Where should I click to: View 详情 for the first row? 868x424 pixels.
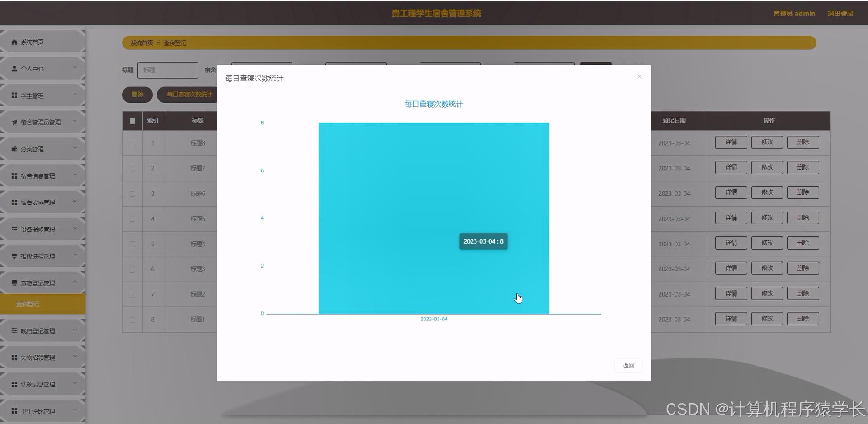click(x=731, y=142)
